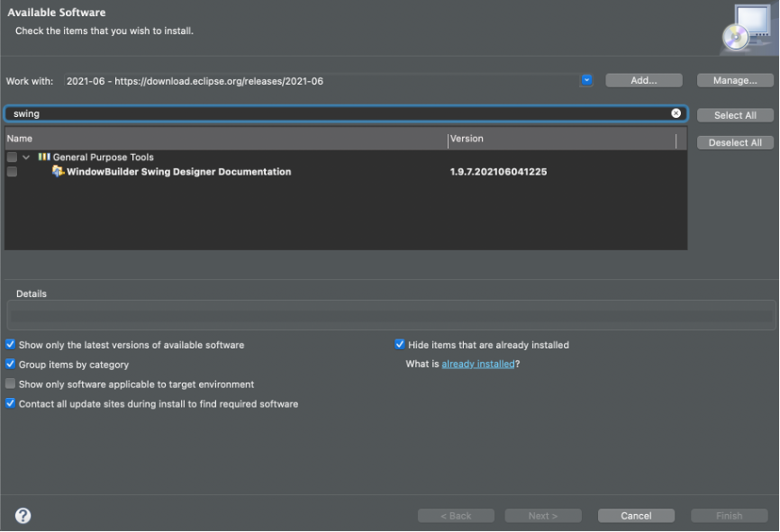
Task: Click the Cancel button
Action: [x=636, y=516]
